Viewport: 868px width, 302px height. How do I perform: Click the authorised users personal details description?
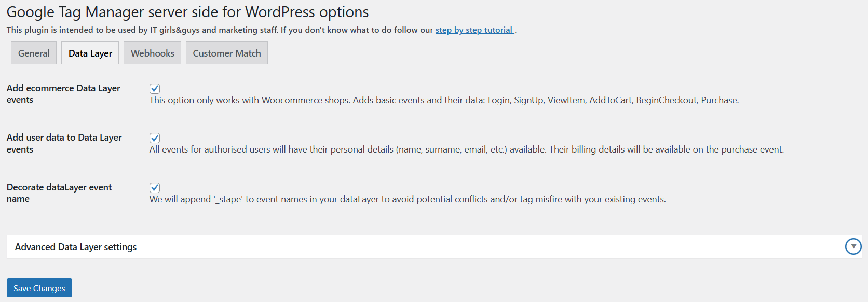[467, 149]
